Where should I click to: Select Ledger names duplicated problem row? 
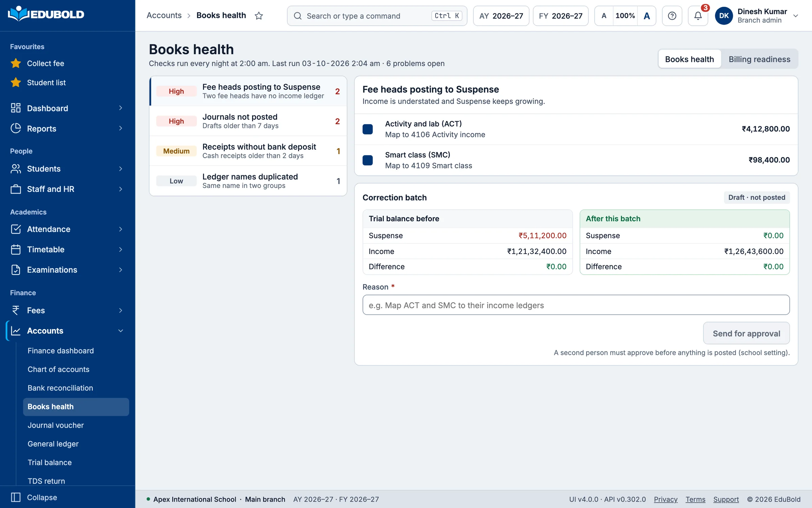coord(248,181)
